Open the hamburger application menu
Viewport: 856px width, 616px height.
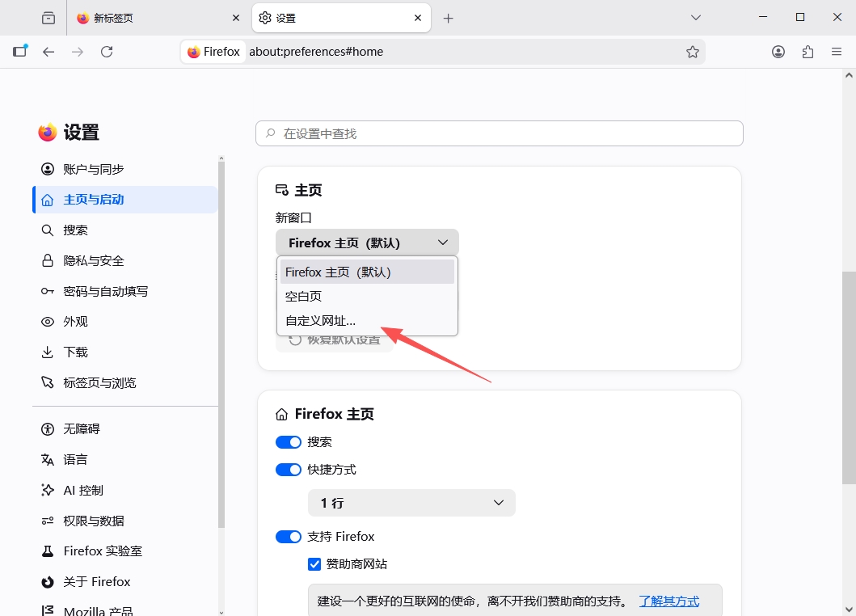tap(837, 52)
